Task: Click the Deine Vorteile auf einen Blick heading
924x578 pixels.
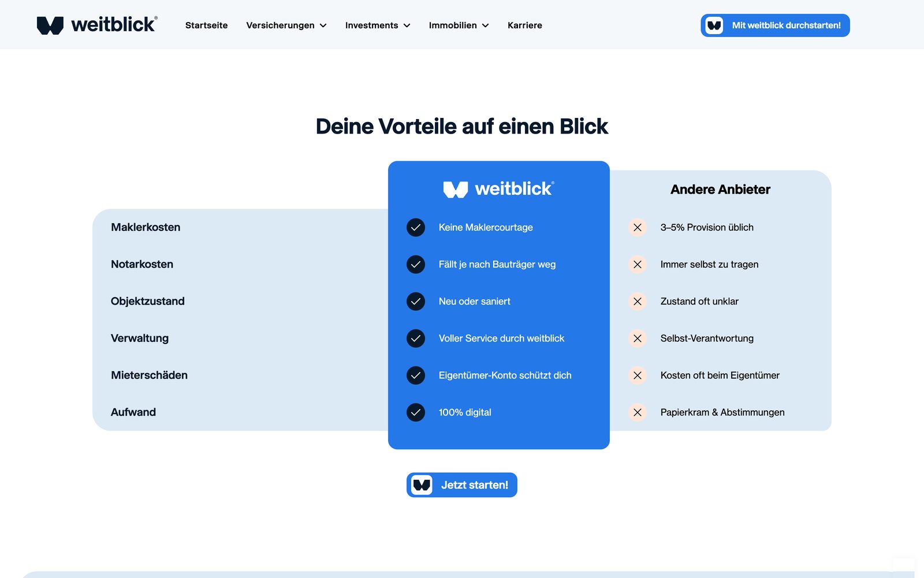Action: coord(462,127)
